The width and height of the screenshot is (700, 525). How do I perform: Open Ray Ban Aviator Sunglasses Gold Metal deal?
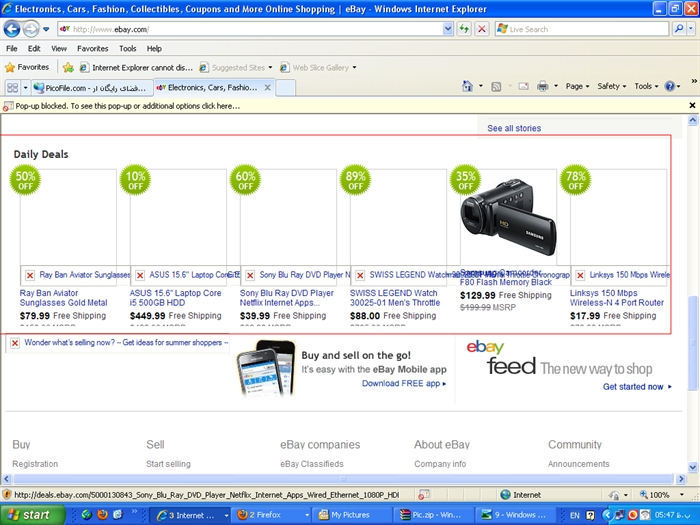click(x=63, y=298)
